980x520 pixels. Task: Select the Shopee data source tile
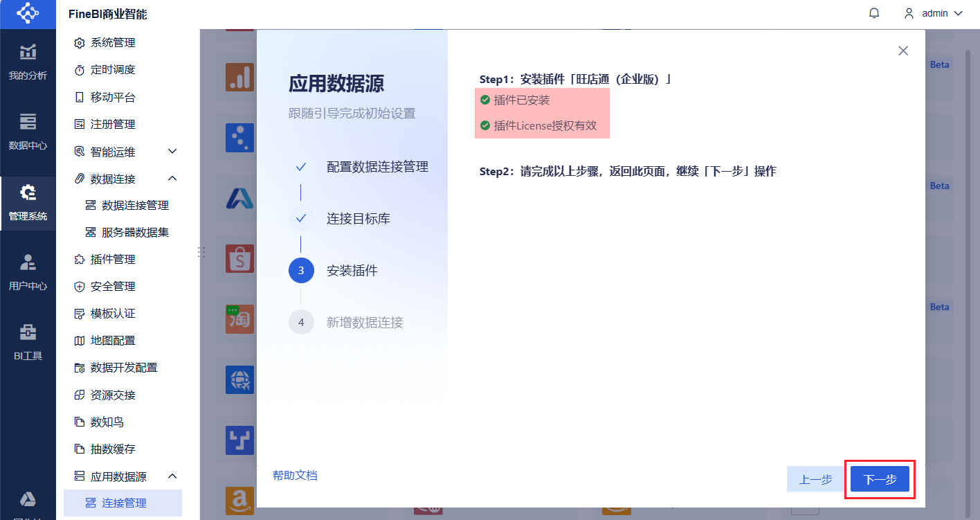(239, 259)
